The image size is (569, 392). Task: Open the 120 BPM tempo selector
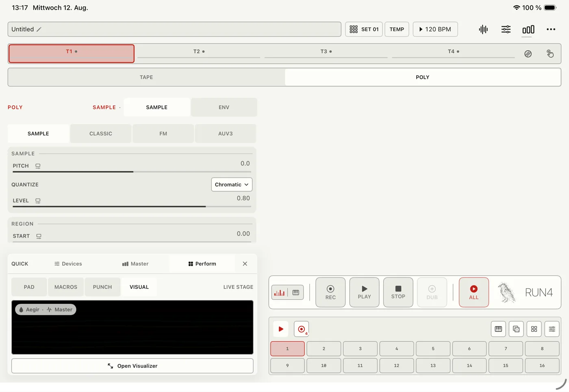[435, 29]
